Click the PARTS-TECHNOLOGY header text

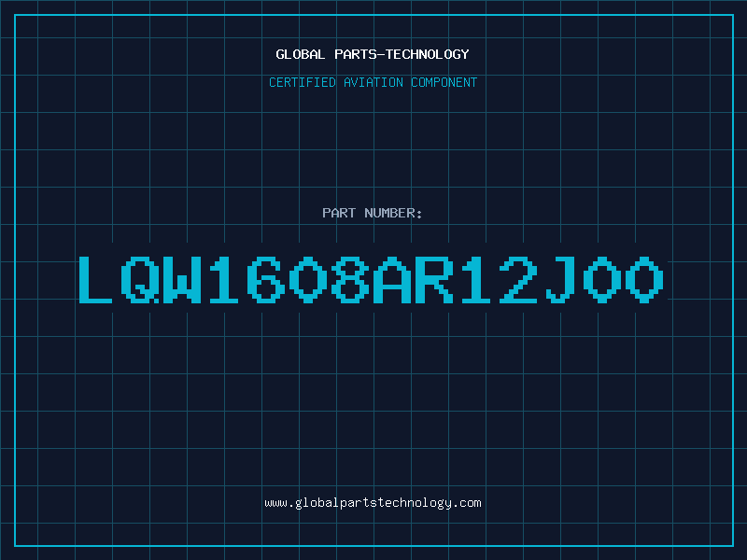[402, 54]
